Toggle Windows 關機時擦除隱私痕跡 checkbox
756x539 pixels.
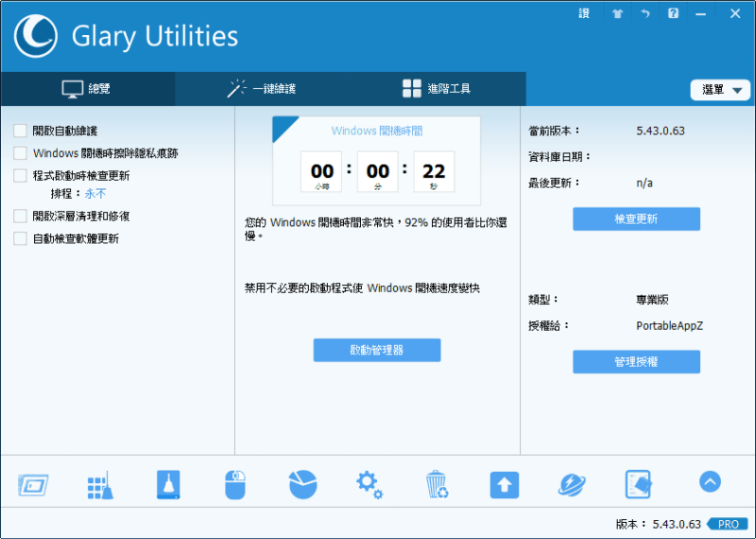pyautogui.click(x=20, y=153)
